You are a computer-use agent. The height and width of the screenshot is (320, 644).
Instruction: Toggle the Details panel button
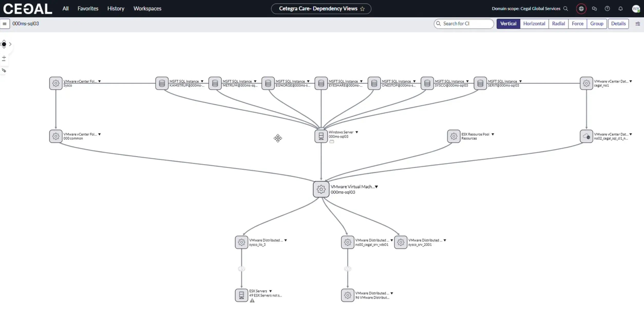pyautogui.click(x=618, y=24)
